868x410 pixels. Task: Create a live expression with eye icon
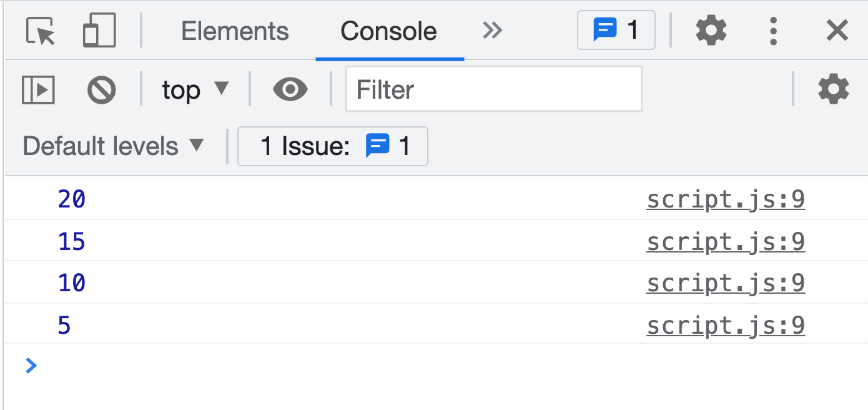290,90
